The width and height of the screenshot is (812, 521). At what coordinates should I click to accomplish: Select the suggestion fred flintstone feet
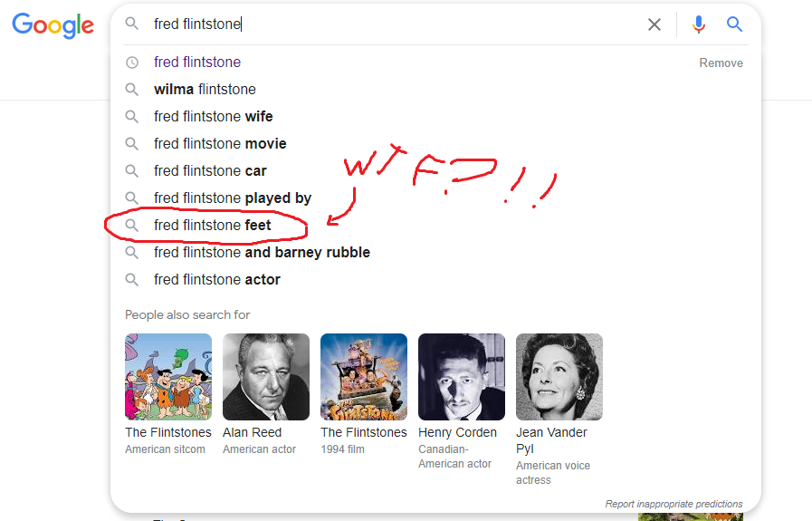click(x=213, y=225)
